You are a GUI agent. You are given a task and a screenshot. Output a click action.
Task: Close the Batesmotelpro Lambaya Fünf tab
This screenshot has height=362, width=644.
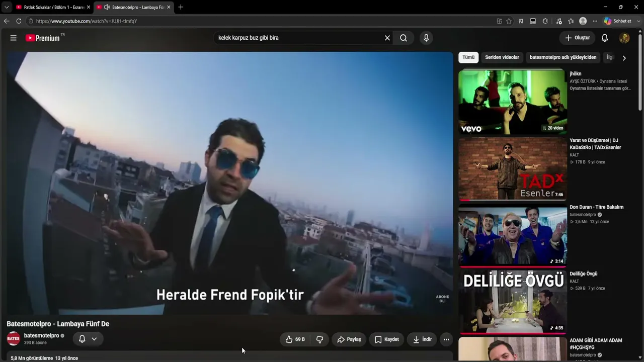(x=169, y=7)
